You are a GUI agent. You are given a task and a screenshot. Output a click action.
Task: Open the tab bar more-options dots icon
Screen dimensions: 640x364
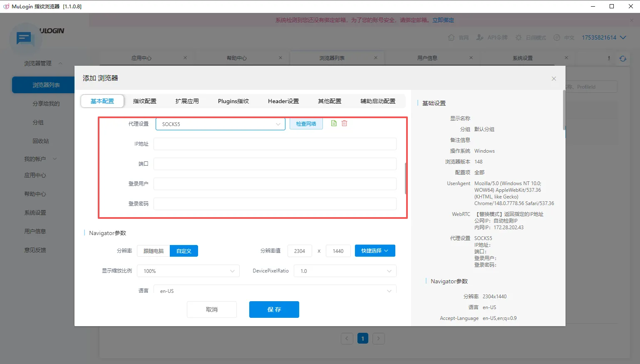tap(609, 58)
